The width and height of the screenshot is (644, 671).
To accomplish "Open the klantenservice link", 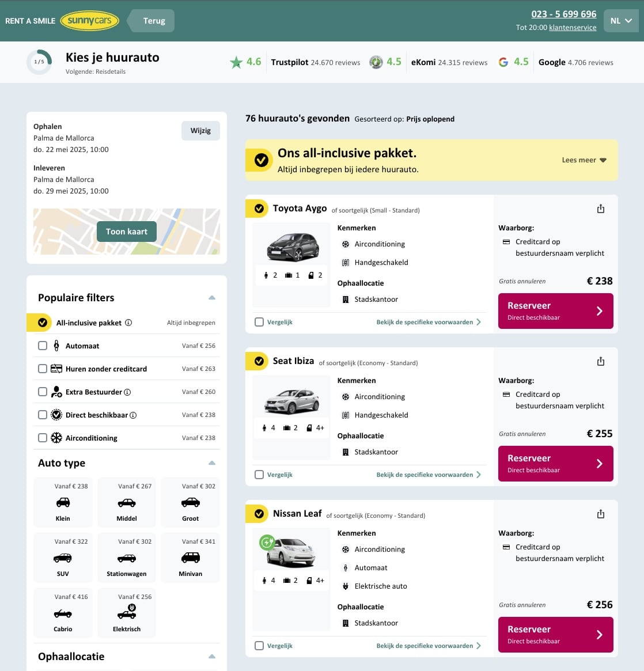I will [573, 28].
